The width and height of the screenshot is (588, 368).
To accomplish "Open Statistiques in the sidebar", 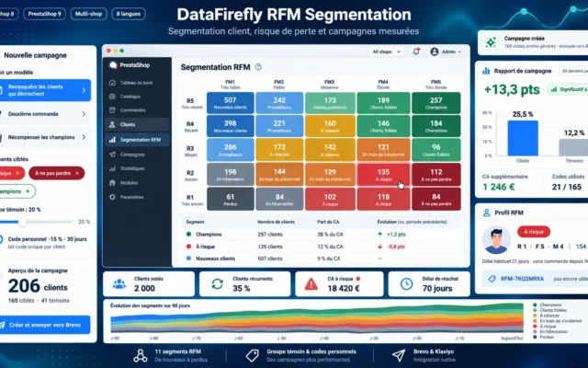I will coord(137,168).
